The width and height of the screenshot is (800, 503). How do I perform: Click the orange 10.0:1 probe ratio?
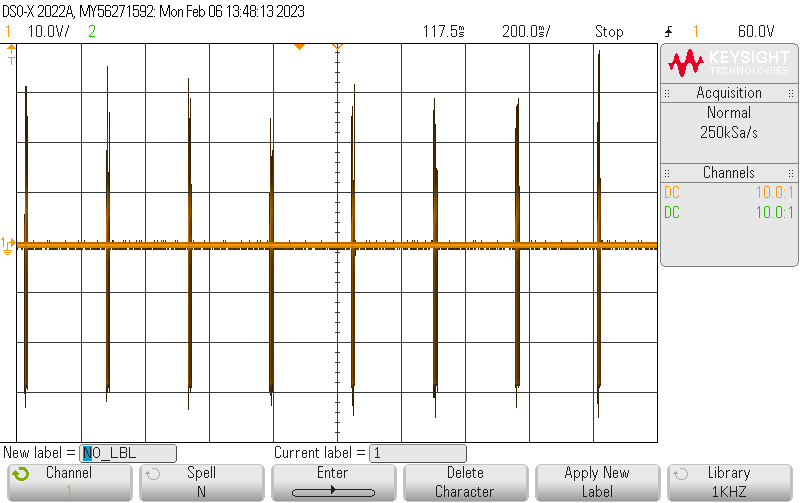point(774,193)
